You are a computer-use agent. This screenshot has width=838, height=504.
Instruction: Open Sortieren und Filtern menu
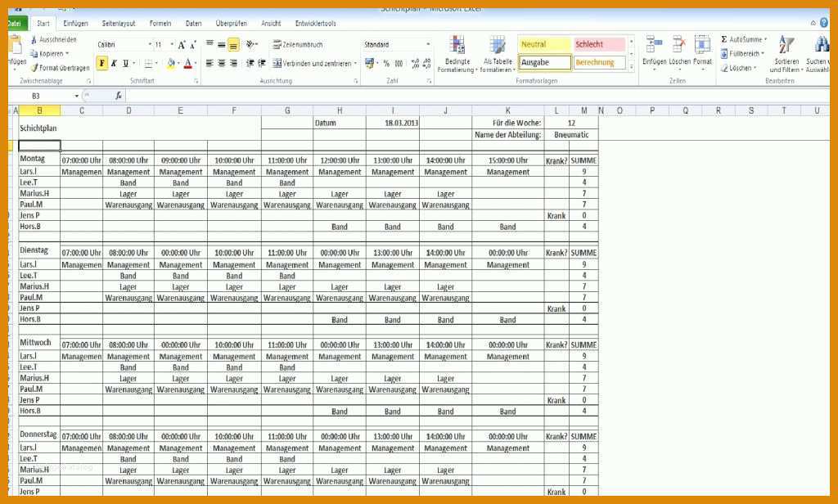point(786,55)
